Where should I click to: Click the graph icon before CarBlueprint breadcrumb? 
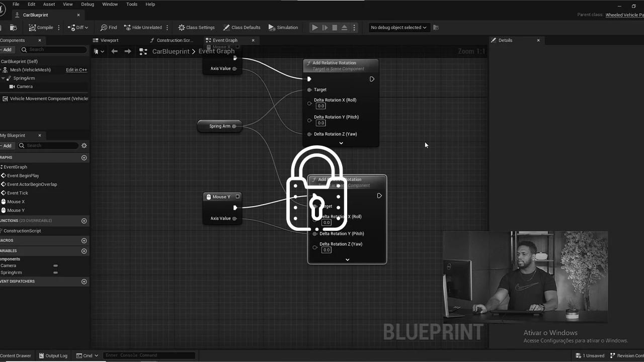tap(143, 51)
